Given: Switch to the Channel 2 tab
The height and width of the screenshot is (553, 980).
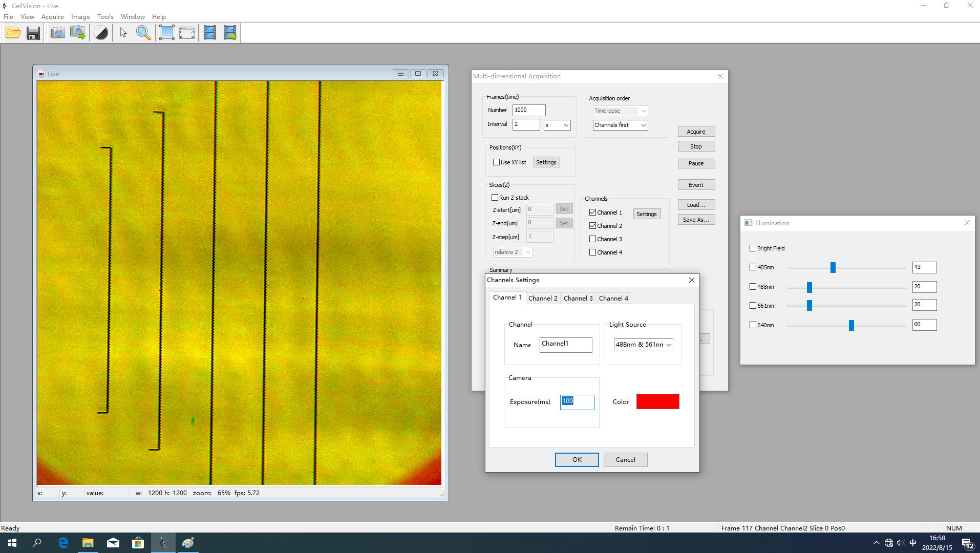Looking at the screenshot, I should [x=542, y=298].
